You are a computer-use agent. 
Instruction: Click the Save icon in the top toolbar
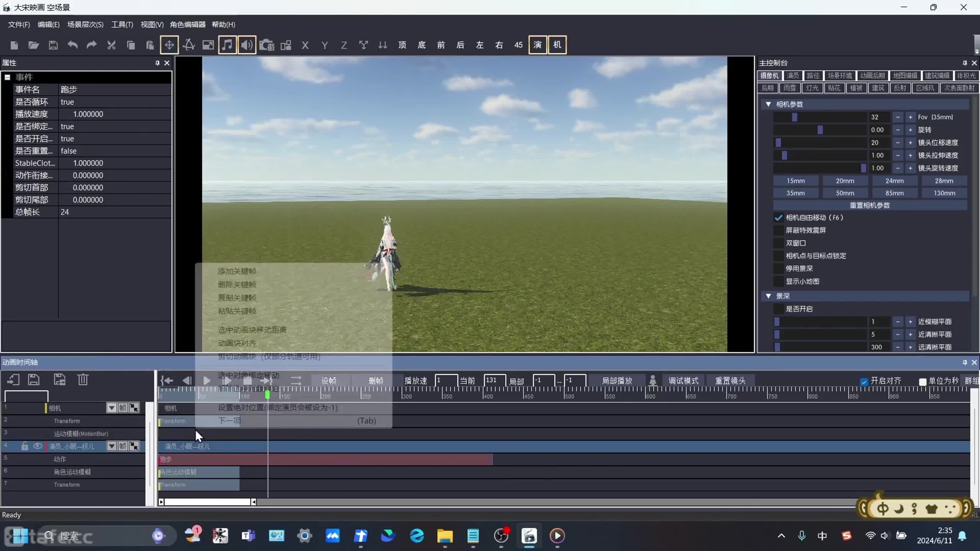[53, 45]
